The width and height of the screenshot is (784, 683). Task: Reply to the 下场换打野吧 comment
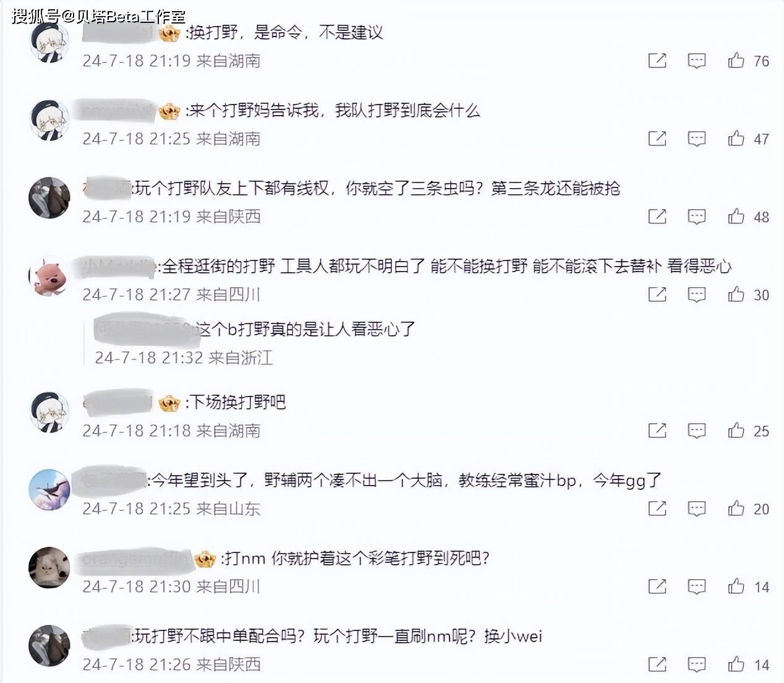coord(697,431)
